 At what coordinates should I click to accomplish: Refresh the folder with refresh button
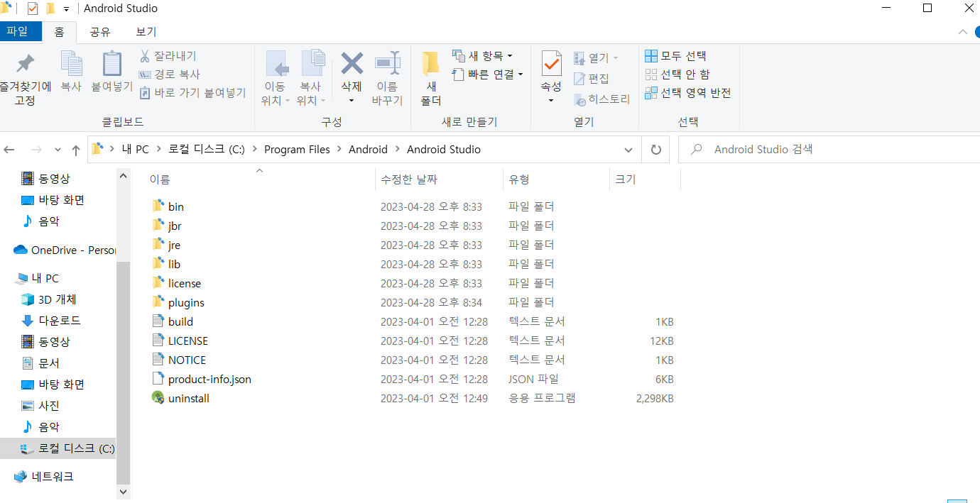click(656, 150)
